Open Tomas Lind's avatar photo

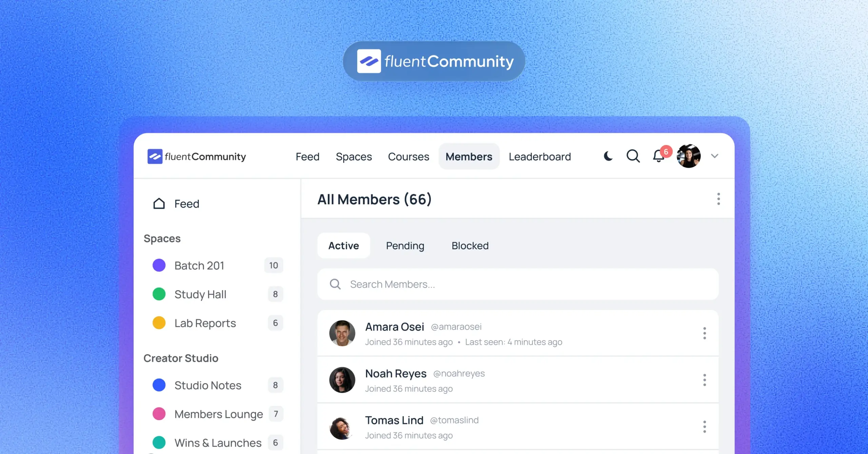[342, 427]
